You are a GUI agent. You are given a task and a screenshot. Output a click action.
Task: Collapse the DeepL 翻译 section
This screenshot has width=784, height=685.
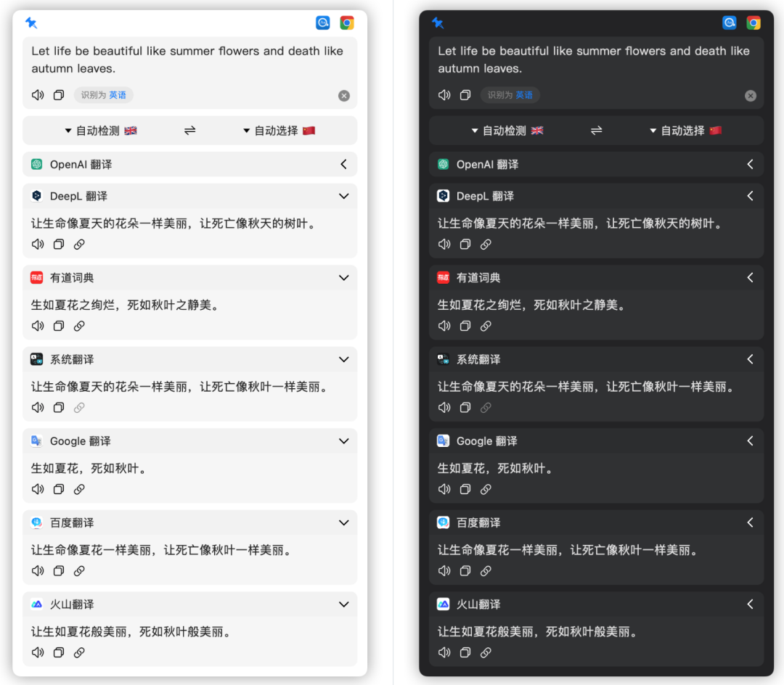(343, 196)
